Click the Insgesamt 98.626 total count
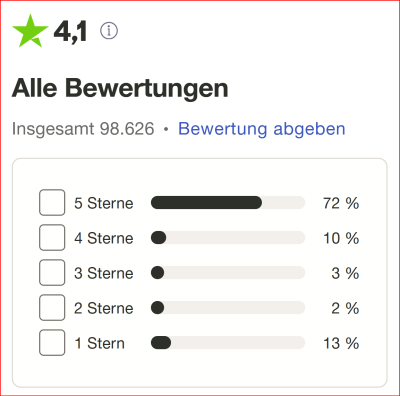 (x=83, y=129)
